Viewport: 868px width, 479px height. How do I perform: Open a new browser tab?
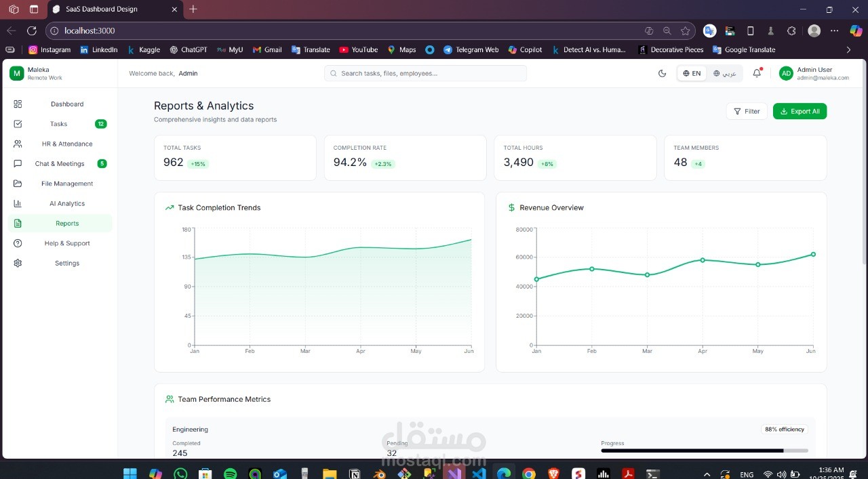193,9
